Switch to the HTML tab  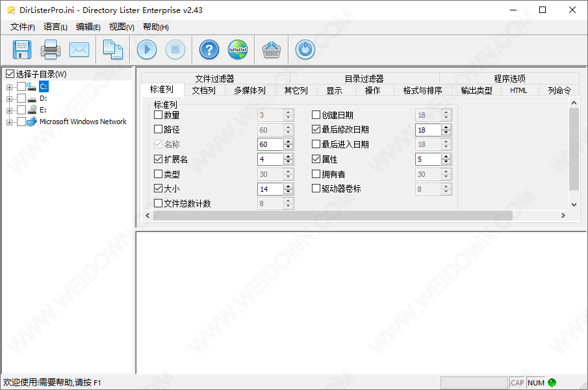[x=518, y=90]
